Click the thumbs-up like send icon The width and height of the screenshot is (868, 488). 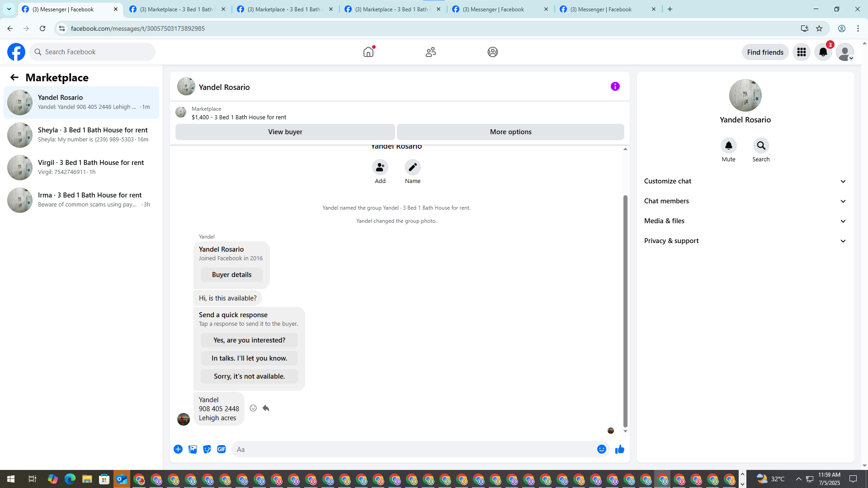click(x=619, y=449)
